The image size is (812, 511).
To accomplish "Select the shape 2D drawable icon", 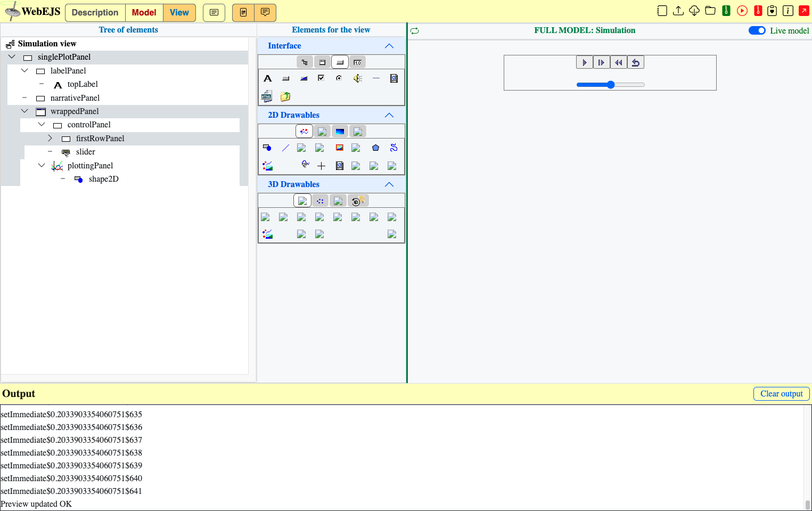I will (x=267, y=148).
